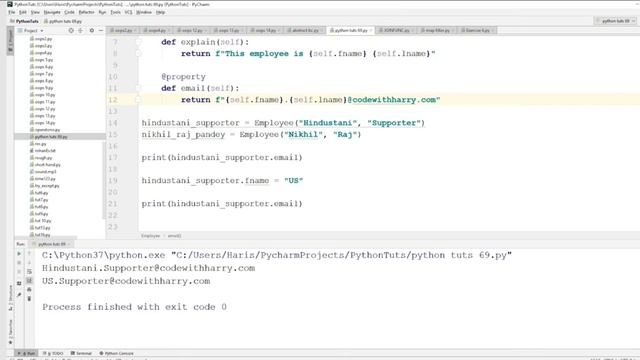Click PythonTuts breadcrumb in navigation bar
The height and width of the screenshot is (360, 640).
27,21
